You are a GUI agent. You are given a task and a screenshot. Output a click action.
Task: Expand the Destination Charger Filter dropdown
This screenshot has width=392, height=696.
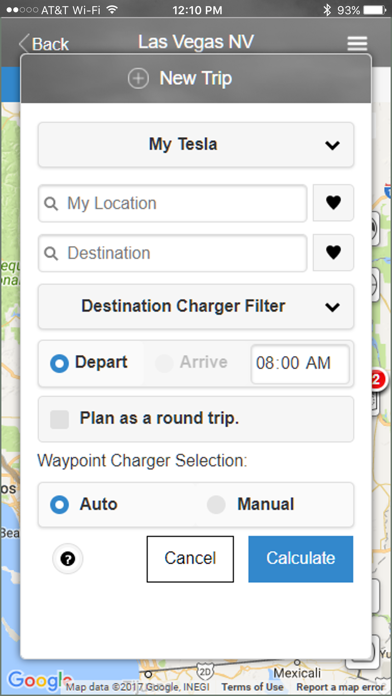(196, 307)
